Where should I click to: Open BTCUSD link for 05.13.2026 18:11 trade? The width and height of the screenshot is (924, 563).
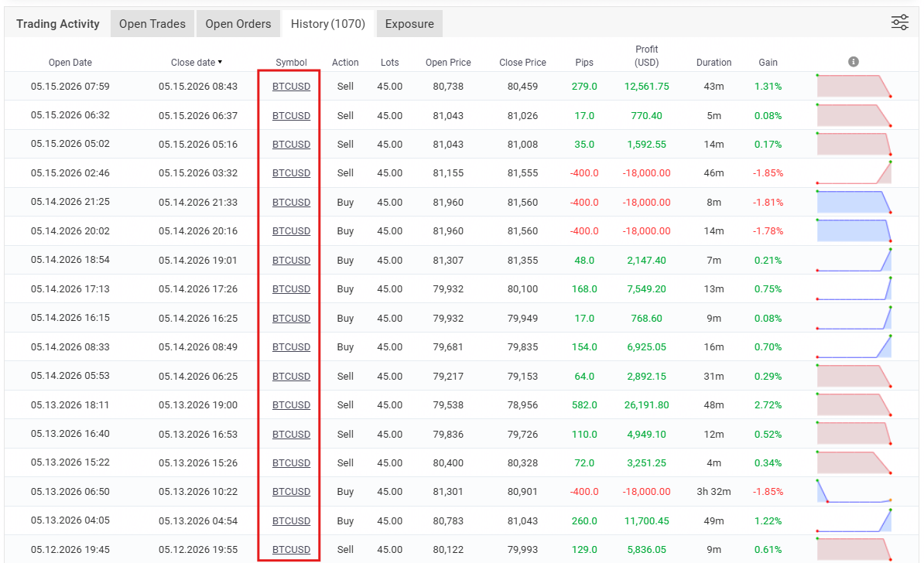pos(291,405)
